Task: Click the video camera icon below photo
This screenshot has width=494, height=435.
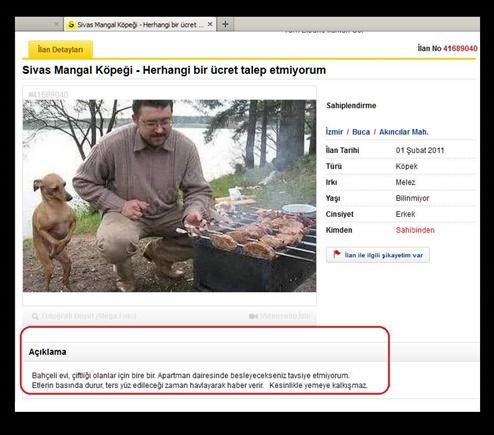Action: pyautogui.click(x=253, y=316)
